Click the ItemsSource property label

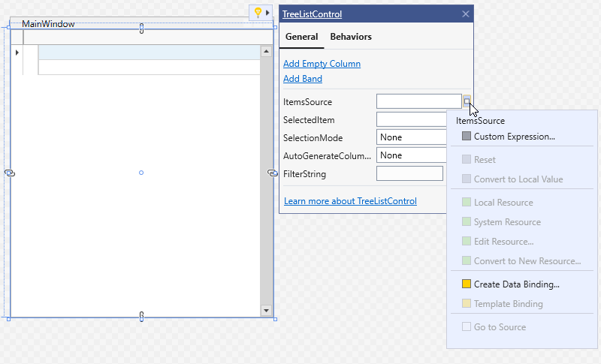pos(307,102)
